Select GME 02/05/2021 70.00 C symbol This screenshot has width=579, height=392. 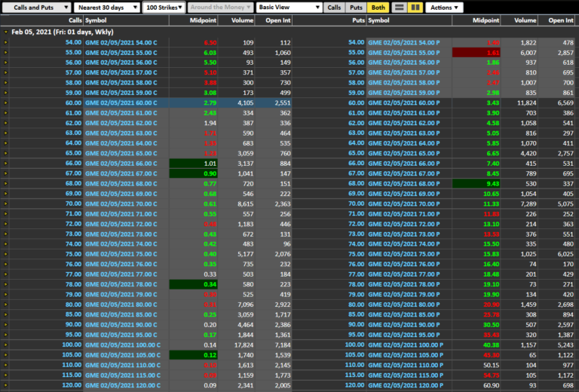(121, 204)
